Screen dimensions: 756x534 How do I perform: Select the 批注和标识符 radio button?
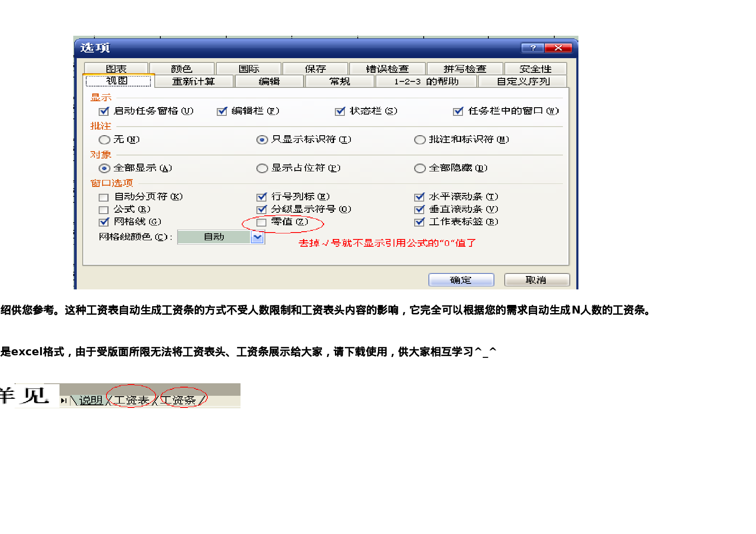pyautogui.click(x=420, y=140)
